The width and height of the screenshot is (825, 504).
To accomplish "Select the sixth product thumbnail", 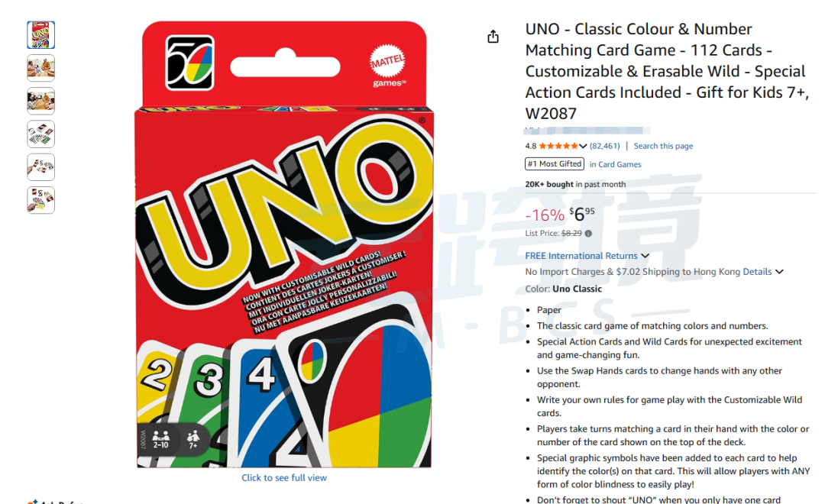I will 41,200.
